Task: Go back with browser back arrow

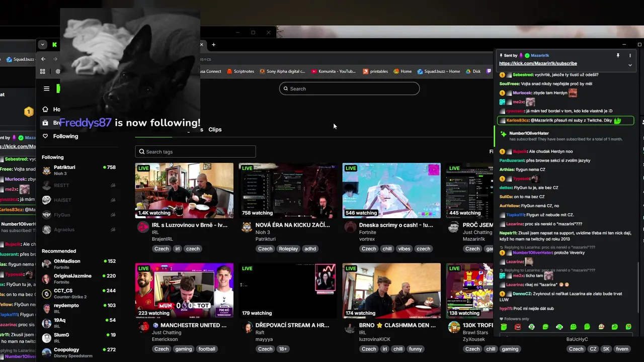Action: 43,59
